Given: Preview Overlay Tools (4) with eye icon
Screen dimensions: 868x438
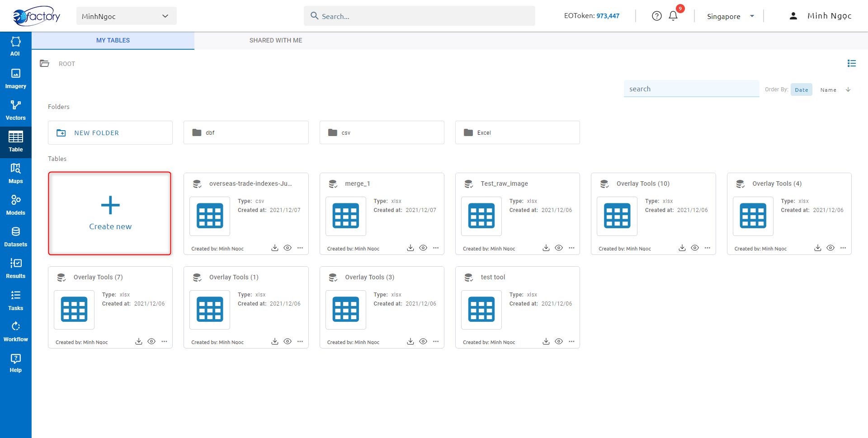Looking at the screenshot, I should pos(830,248).
